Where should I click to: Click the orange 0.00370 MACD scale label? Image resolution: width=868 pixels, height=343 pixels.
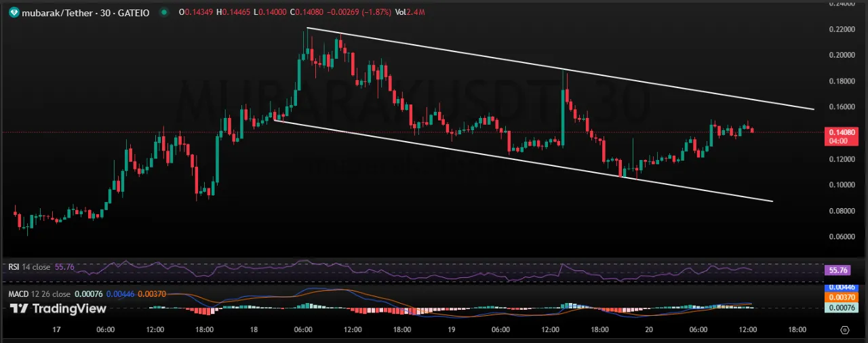(841, 297)
